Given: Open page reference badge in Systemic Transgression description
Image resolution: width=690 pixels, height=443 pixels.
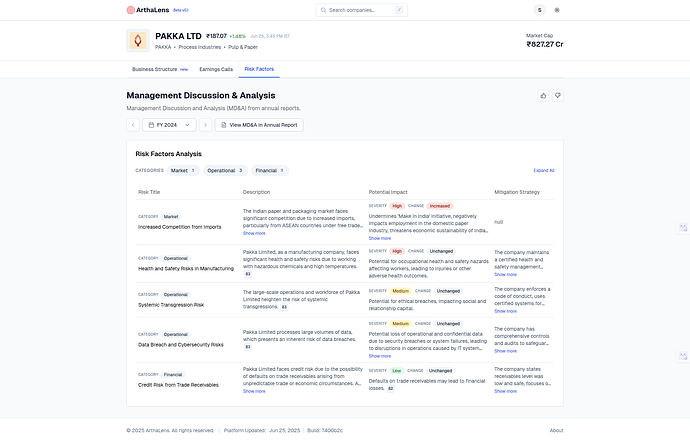Looking at the screenshot, I should [x=284, y=307].
